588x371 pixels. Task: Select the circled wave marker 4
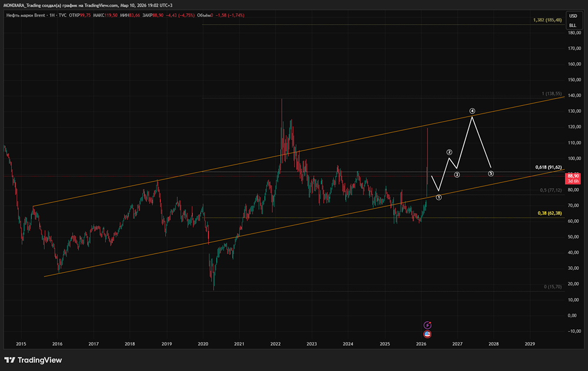[x=472, y=111]
